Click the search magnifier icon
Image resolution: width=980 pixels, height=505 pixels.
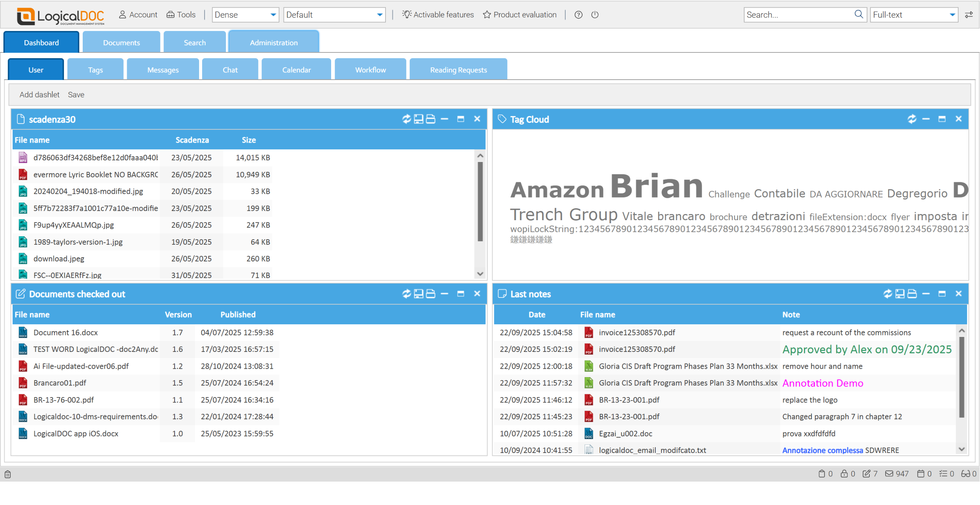859,15
